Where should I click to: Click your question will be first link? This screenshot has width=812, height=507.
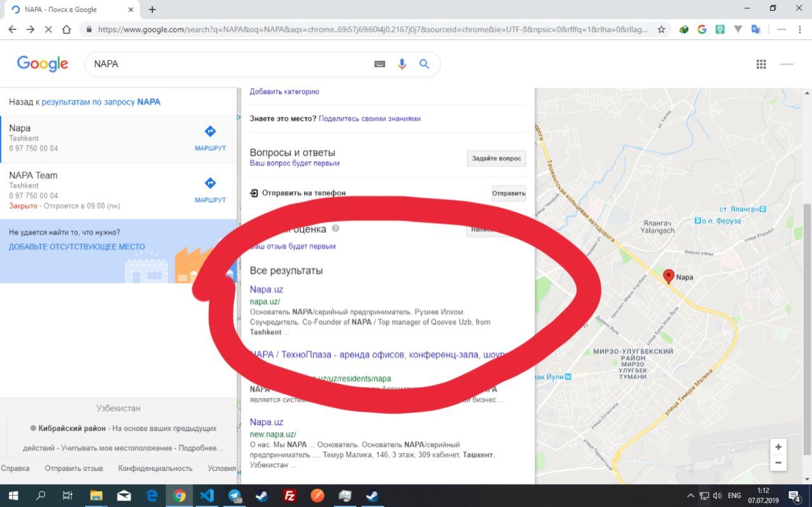[294, 163]
